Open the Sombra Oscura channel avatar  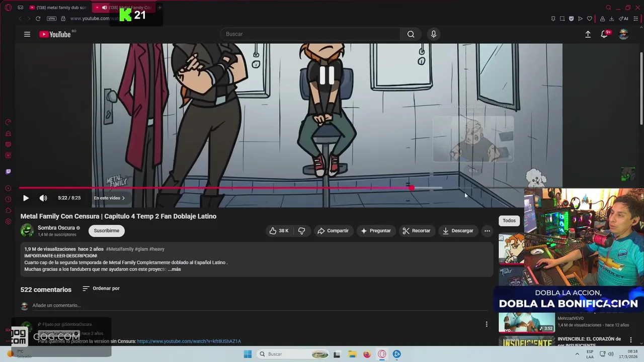coord(27,231)
